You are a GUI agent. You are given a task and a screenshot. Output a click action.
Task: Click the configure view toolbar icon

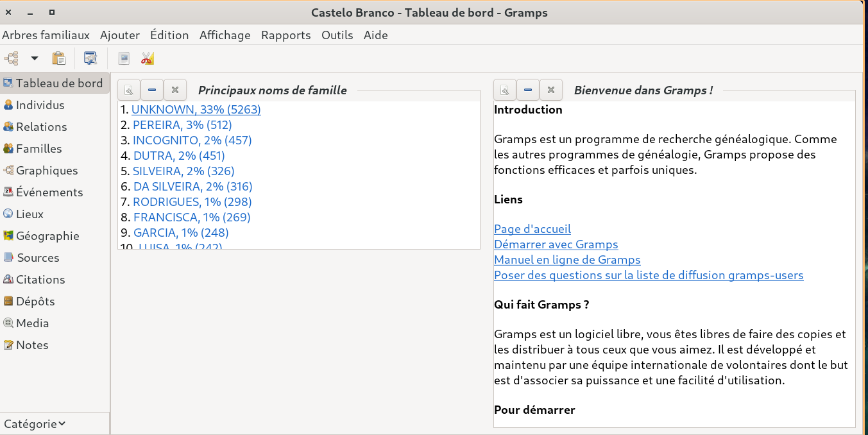(x=90, y=58)
